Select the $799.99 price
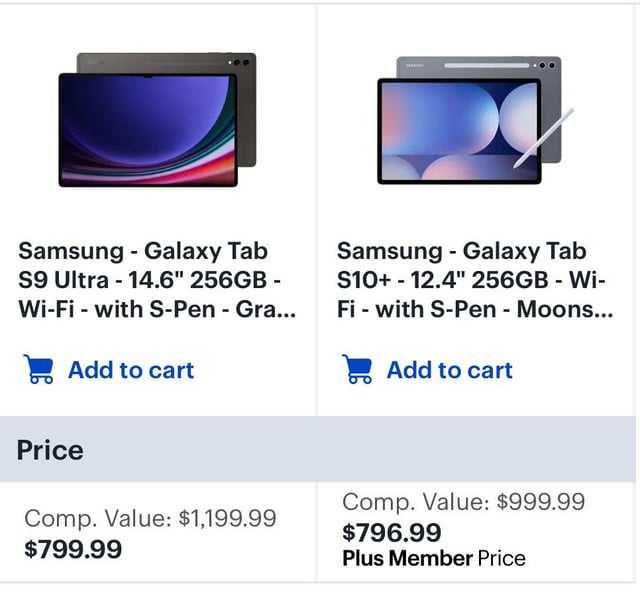Image resolution: width=640 pixels, height=608 pixels. click(x=73, y=549)
